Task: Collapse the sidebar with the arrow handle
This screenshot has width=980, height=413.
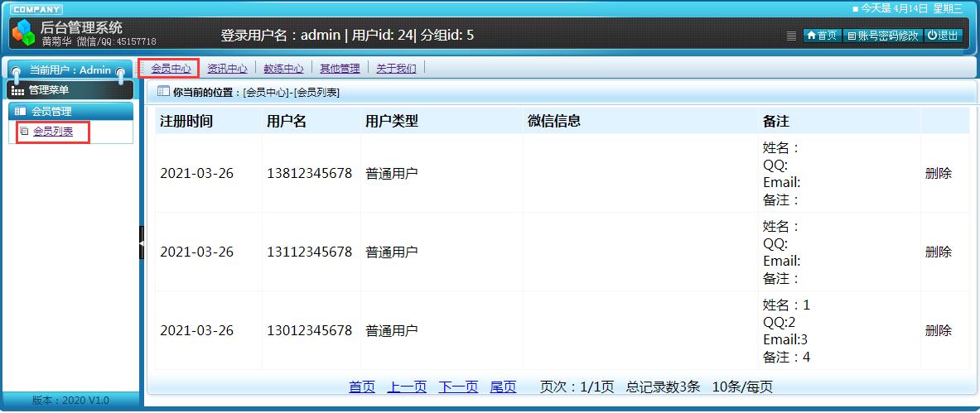Action: 142,243
